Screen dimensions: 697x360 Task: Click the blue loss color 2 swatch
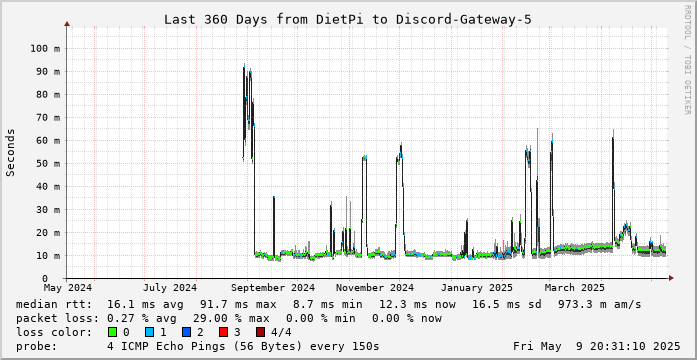tap(186, 332)
